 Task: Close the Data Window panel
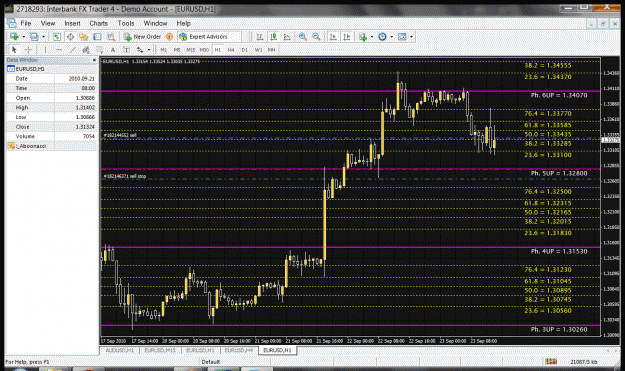pyautogui.click(x=94, y=60)
